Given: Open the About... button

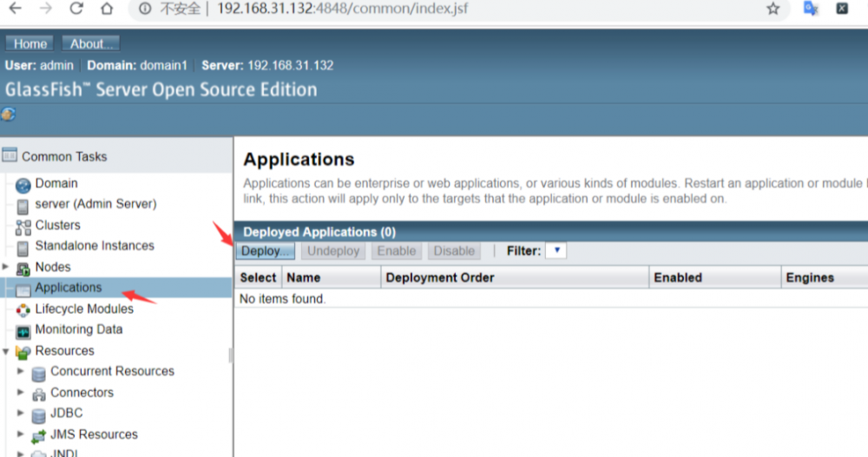Looking at the screenshot, I should pos(91,43).
